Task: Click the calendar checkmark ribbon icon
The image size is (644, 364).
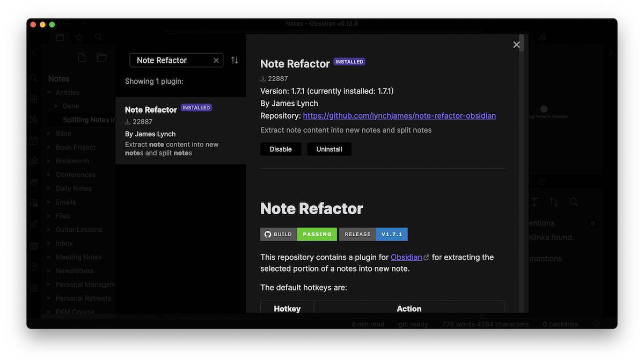Action: (x=34, y=141)
